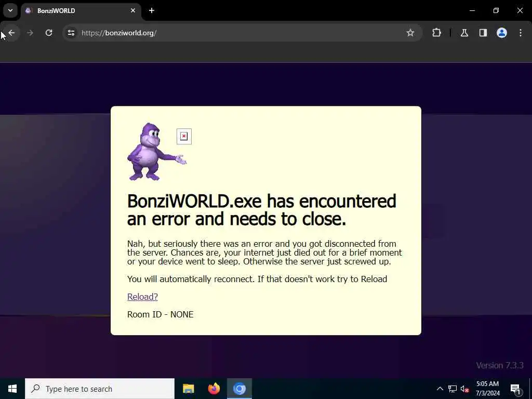Click the browser forward arrow
Image resolution: width=532 pixels, height=399 pixels.
click(30, 33)
